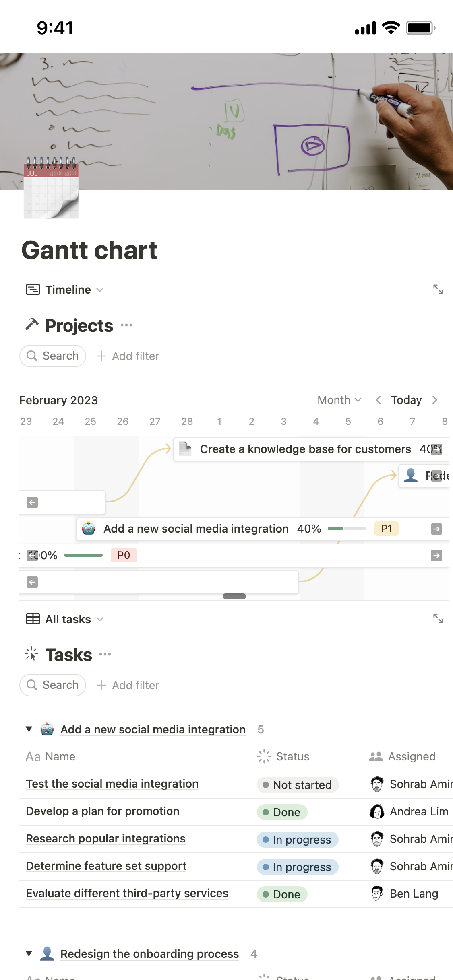Image resolution: width=453 pixels, height=980 pixels.
Task: Click the Projects hammer icon
Action: click(31, 325)
